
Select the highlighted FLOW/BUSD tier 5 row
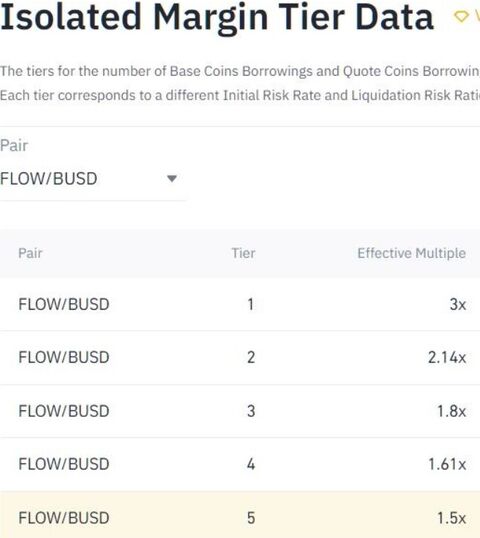point(240,515)
